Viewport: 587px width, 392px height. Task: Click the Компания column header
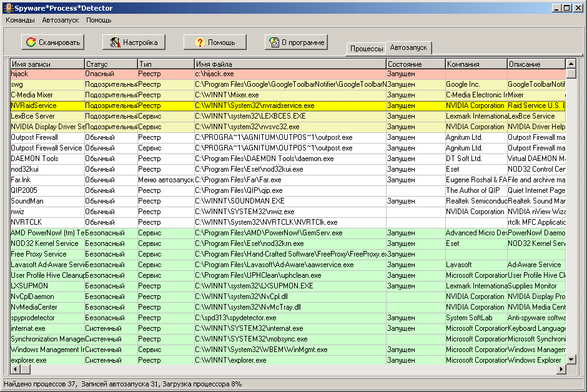(x=476, y=64)
